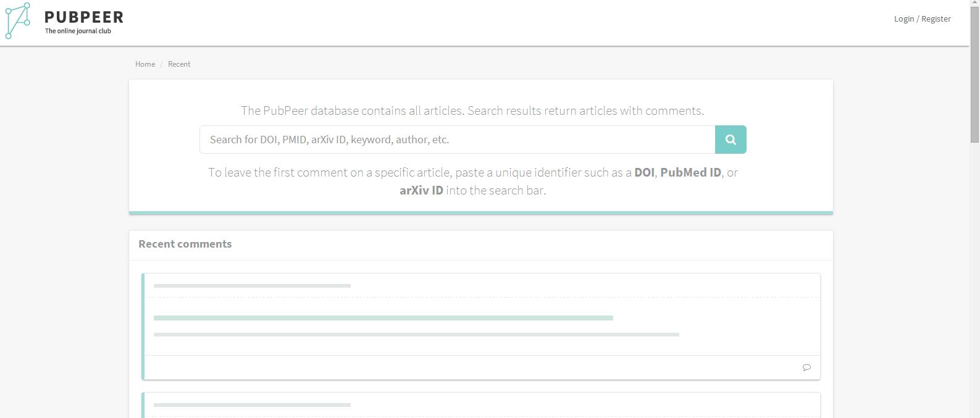Click the 'Recent comments' section heading
This screenshot has width=980, height=418.
tap(185, 244)
